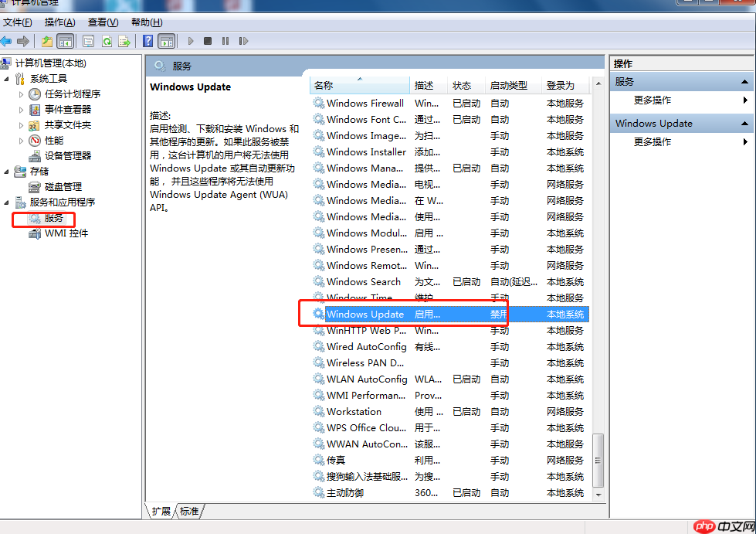The width and height of the screenshot is (756, 534).
Task: Expand the 事件查看器 tree node
Action: click(21, 110)
